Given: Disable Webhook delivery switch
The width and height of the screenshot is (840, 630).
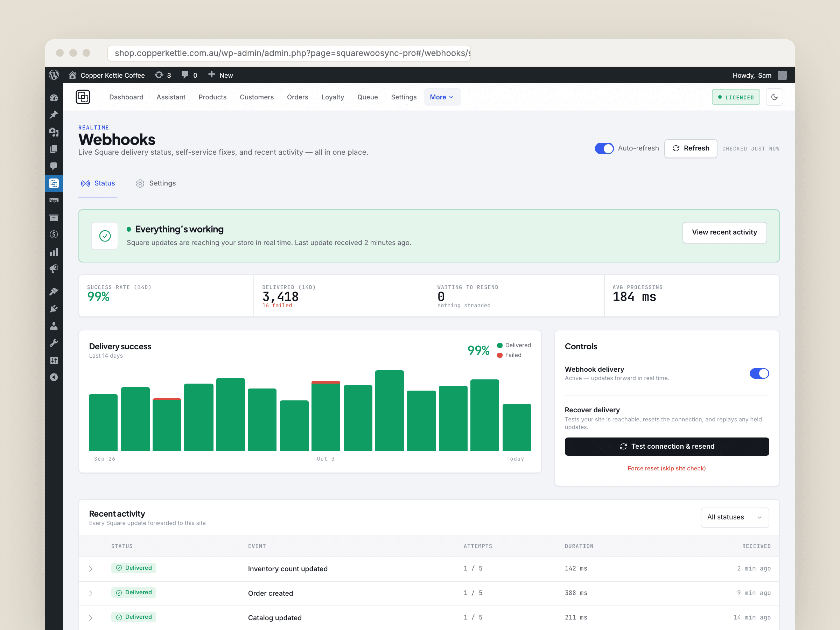Looking at the screenshot, I should [x=759, y=373].
